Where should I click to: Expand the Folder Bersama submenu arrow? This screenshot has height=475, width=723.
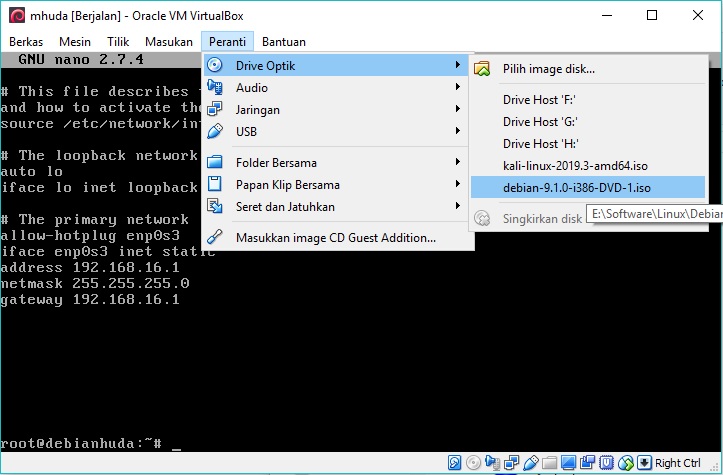pyautogui.click(x=457, y=162)
